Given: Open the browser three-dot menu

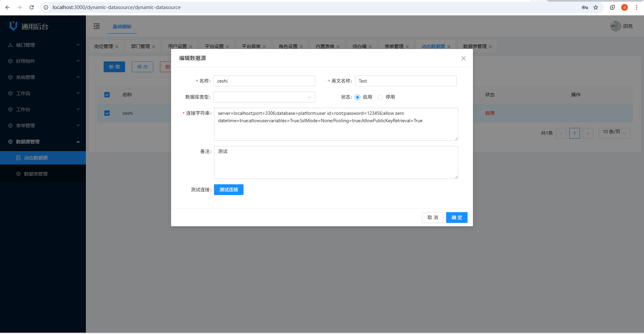Looking at the screenshot, I should [636, 7].
